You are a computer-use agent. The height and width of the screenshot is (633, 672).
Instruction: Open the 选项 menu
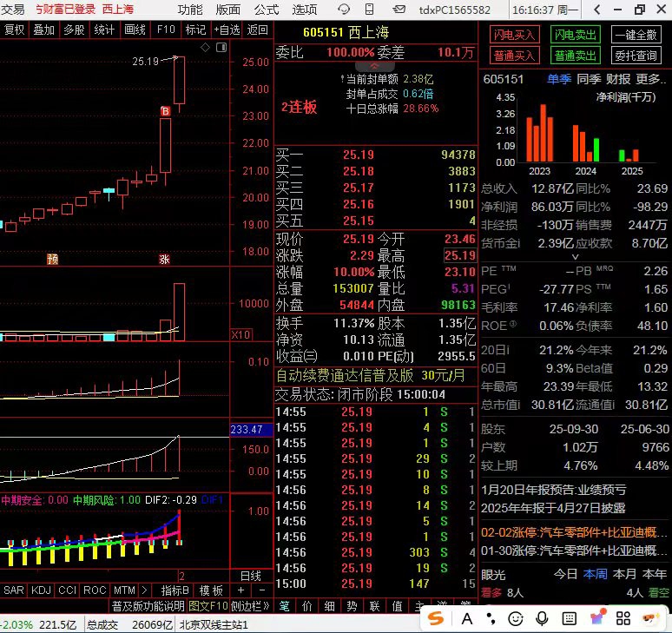pyautogui.click(x=304, y=10)
